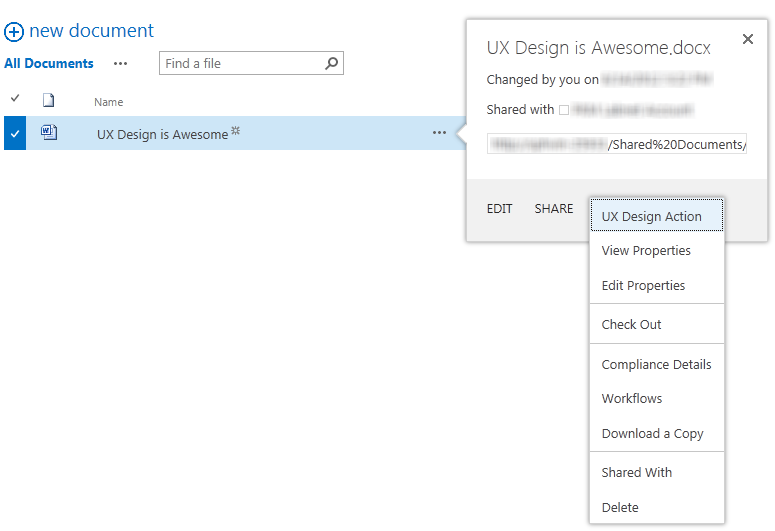Tick the checkbox beside Shared with
775x531 pixels.
[x=564, y=110]
